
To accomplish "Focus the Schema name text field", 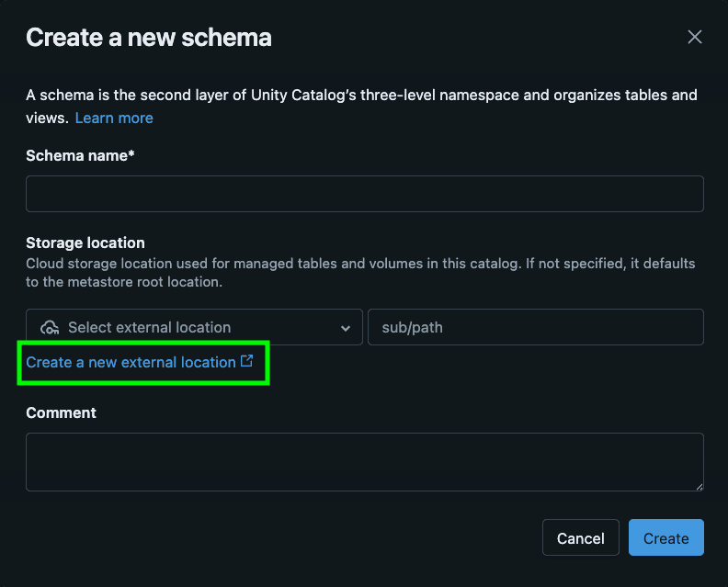I will tap(364, 194).
